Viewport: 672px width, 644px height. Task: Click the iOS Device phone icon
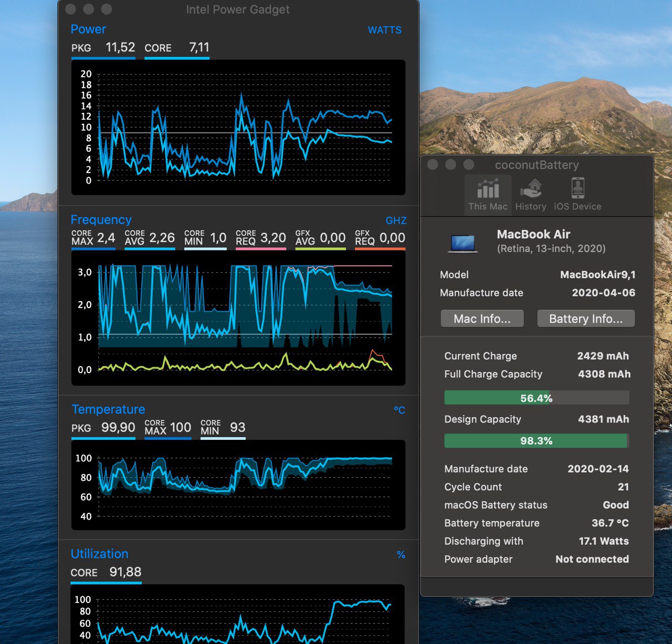point(577,188)
